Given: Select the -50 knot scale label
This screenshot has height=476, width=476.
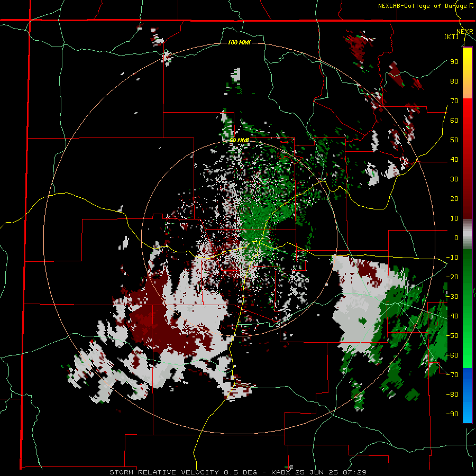Looking at the screenshot, I should pos(452,336).
